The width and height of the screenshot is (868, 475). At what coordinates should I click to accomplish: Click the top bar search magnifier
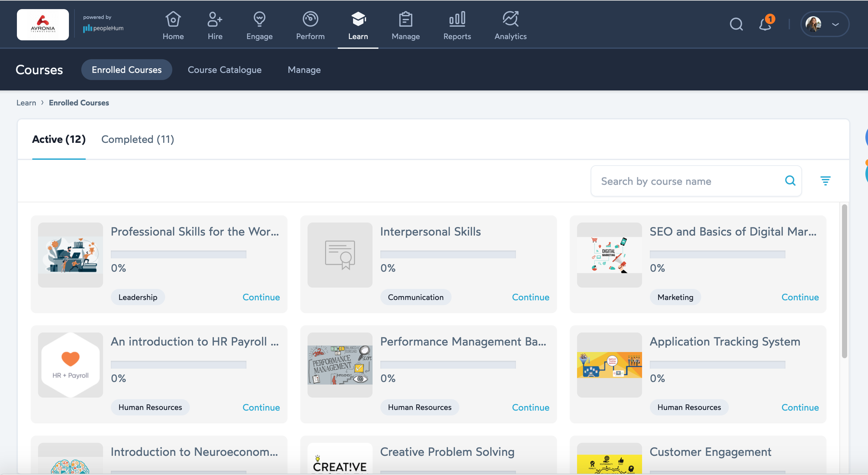tap(736, 24)
